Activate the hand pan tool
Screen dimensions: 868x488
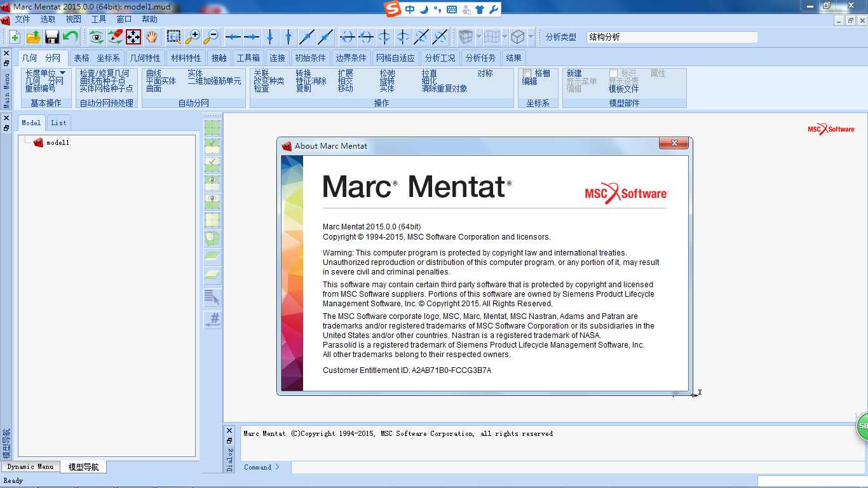[x=152, y=37]
